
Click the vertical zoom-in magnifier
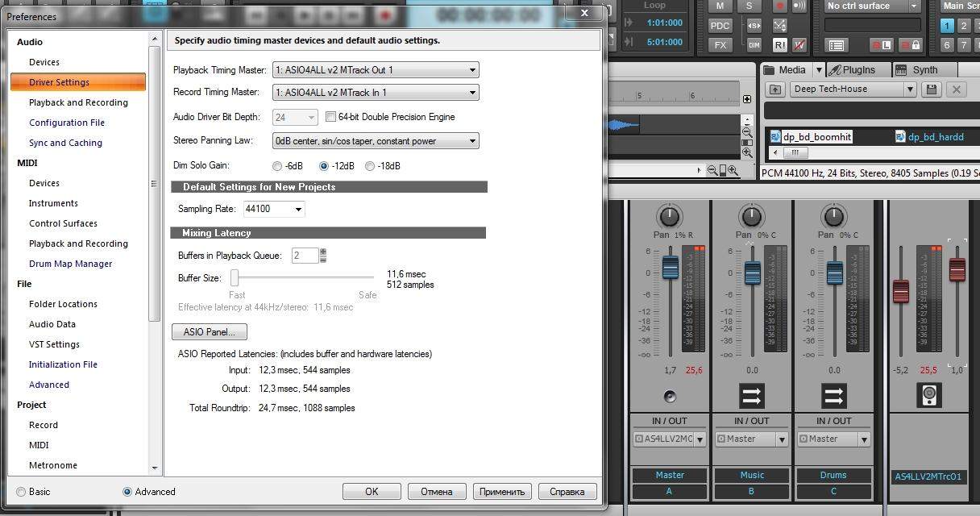click(x=747, y=152)
